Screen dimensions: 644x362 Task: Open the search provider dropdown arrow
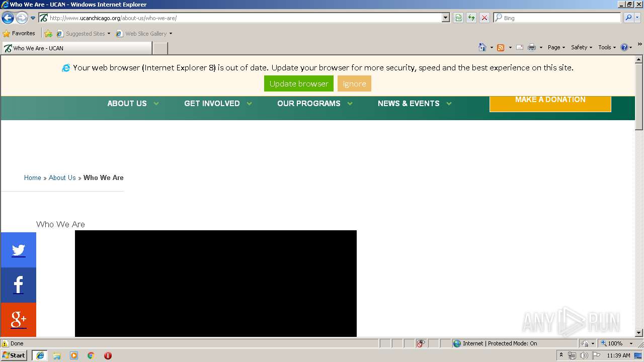click(x=637, y=18)
